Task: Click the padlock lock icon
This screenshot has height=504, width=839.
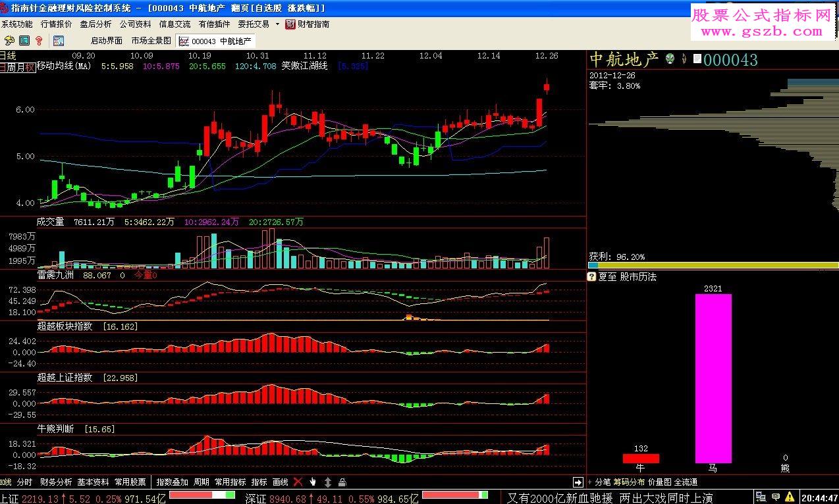Action: point(343,482)
